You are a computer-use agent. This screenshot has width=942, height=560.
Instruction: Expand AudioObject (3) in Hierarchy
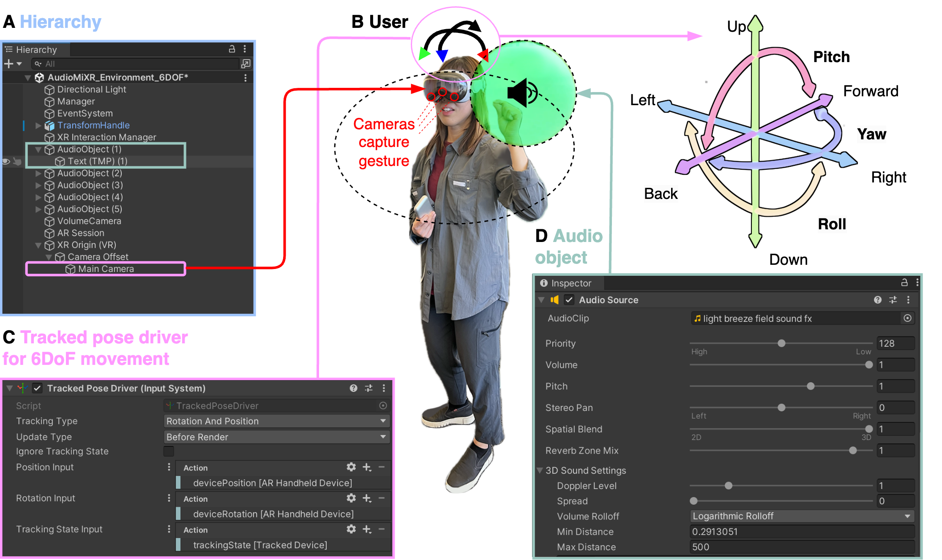(x=38, y=185)
